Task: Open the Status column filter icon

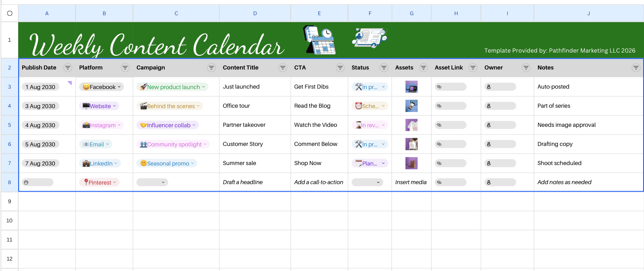Action: click(384, 68)
